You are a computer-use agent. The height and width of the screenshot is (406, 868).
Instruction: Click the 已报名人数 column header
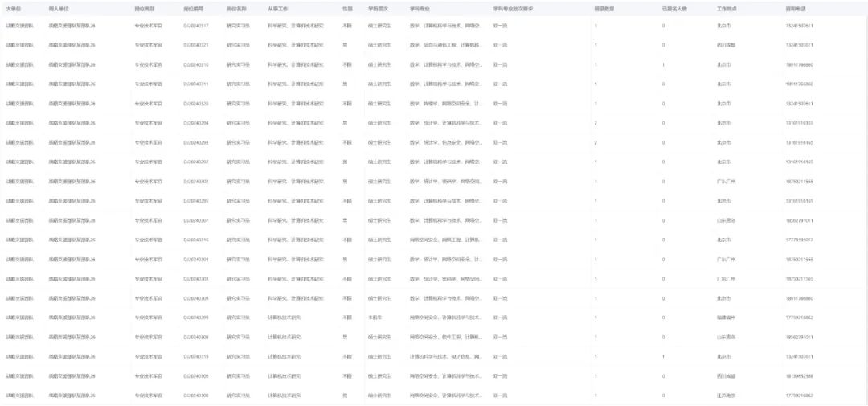tap(676, 6)
